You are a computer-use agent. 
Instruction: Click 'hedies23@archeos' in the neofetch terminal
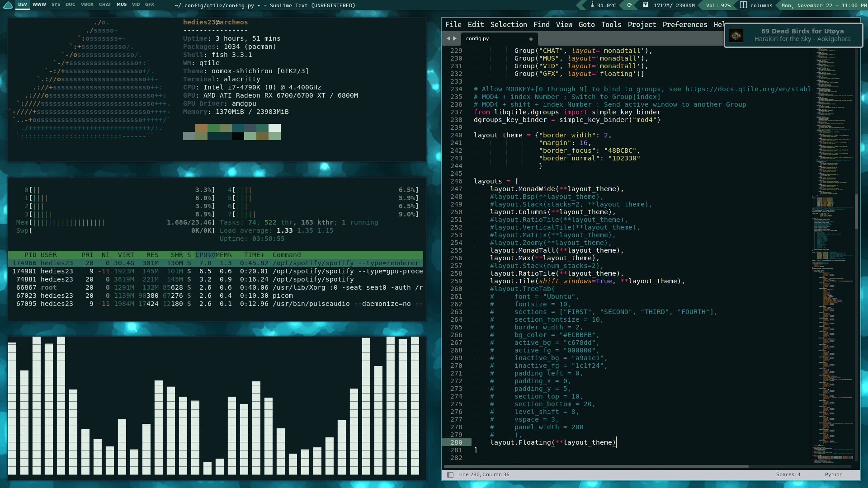click(215, 22)
